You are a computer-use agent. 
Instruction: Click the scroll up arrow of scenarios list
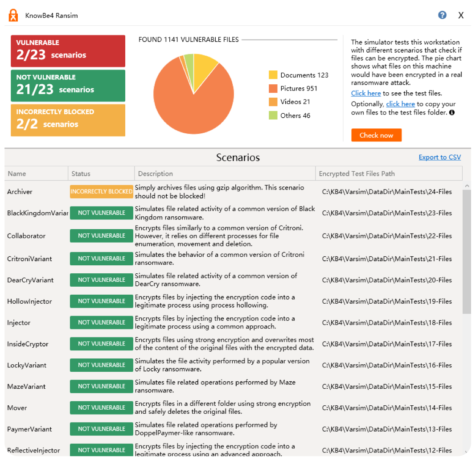click(x=467, y=185)
